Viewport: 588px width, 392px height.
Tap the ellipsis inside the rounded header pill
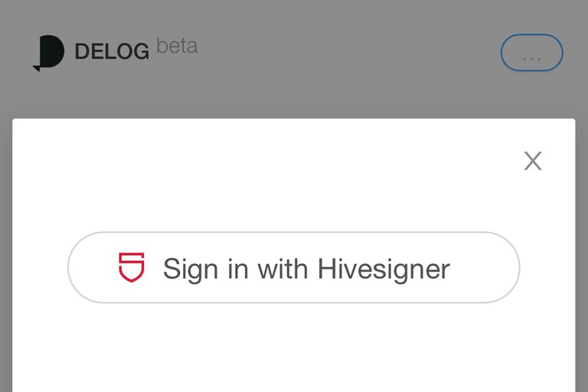532,58
